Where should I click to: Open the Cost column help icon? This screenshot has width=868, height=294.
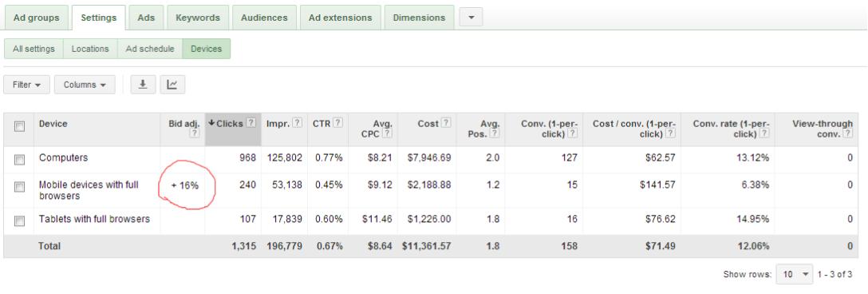click(446, 123)
